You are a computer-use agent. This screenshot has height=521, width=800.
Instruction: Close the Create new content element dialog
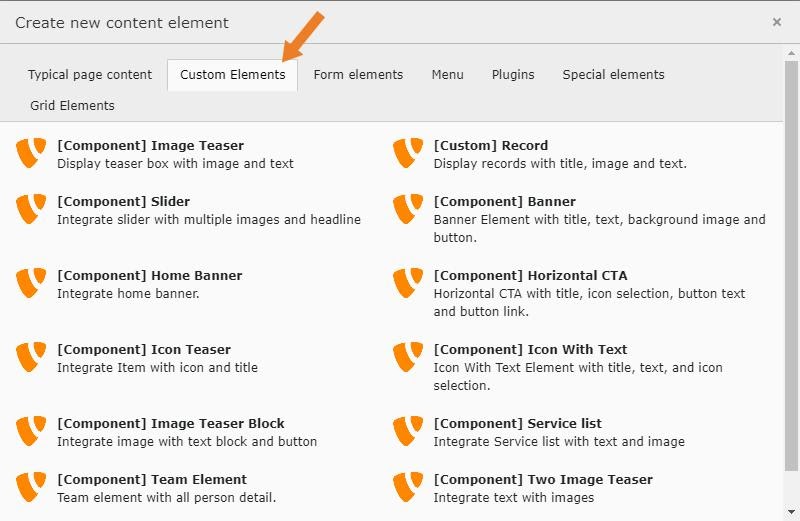(x=777, y=22)
